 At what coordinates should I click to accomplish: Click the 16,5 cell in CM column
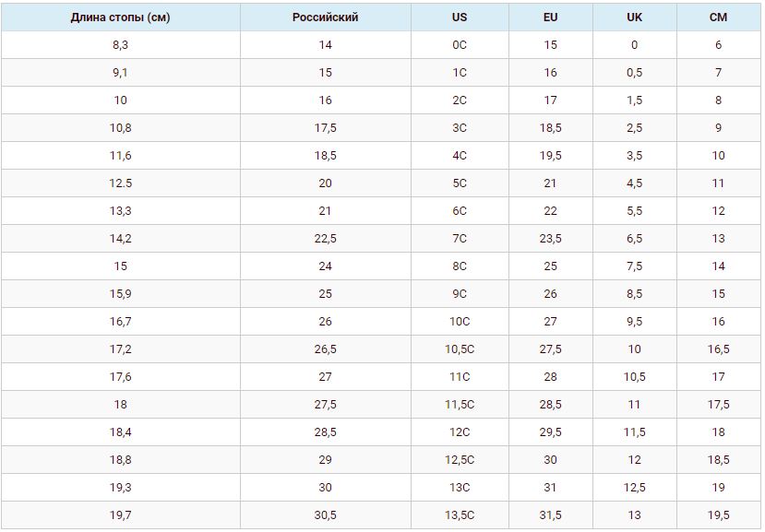click(718, 349)
